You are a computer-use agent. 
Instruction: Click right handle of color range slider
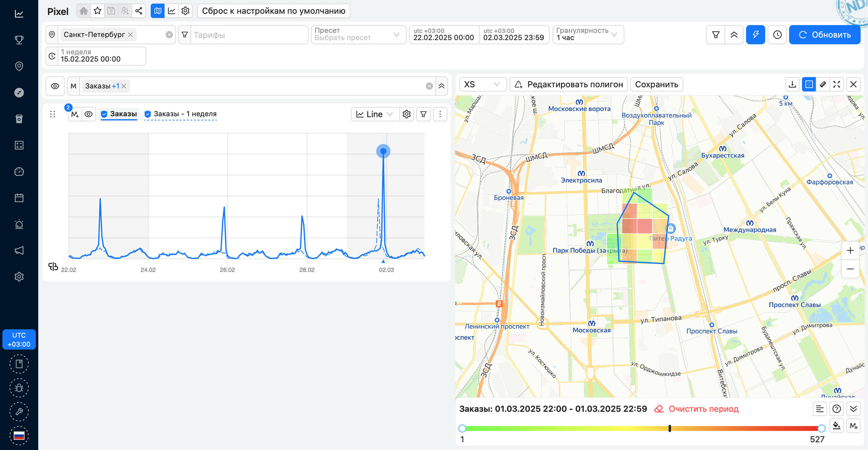click(x=821, y=428)
